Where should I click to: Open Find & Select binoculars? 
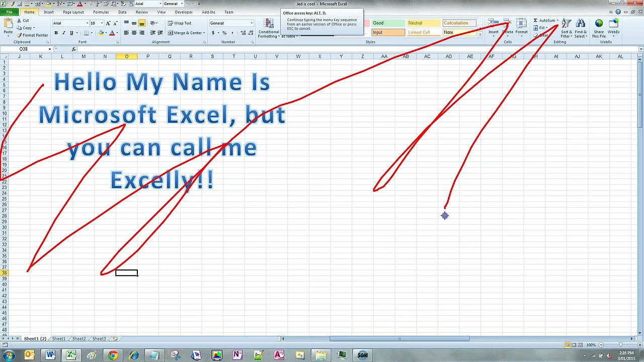(581, 29)
